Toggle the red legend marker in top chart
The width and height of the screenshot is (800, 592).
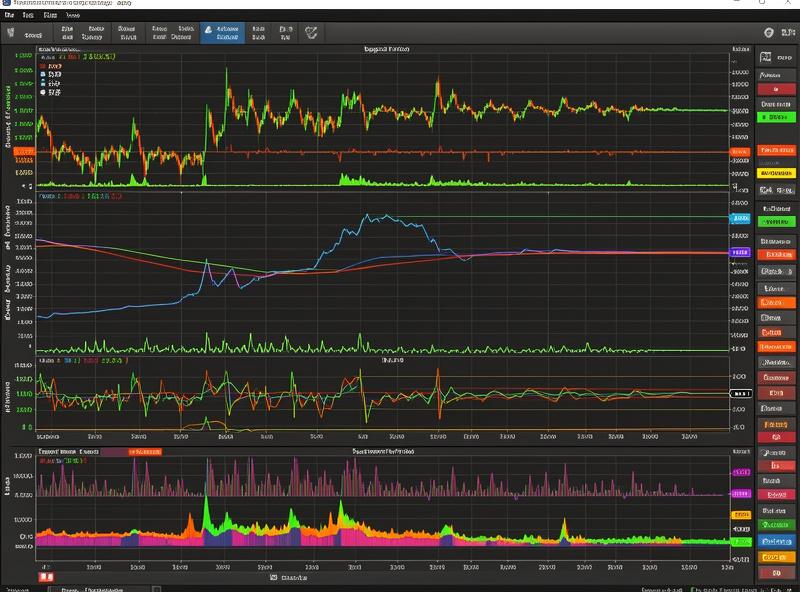coord(43,66)
